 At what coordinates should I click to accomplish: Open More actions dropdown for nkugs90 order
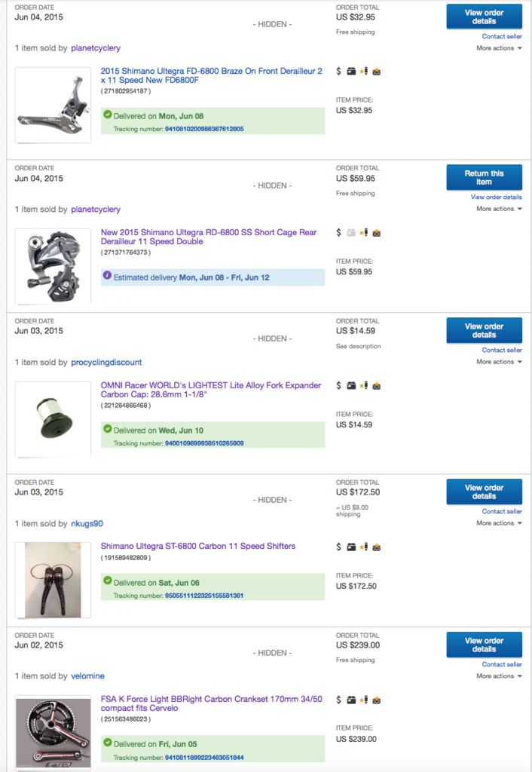(x=500, y=523)
